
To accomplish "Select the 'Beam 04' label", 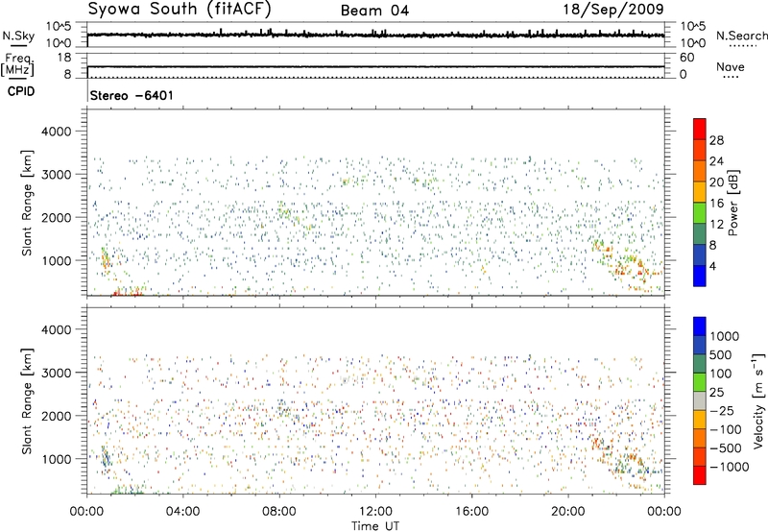I will [374, 11].
